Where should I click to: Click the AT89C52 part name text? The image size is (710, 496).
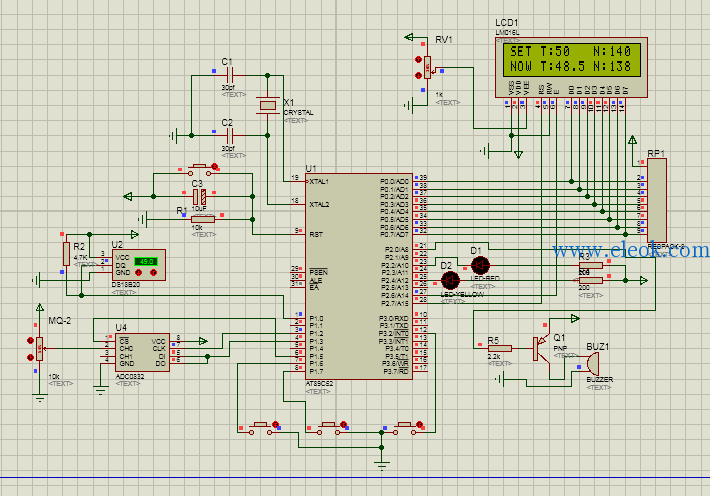(x=319, y=384)
